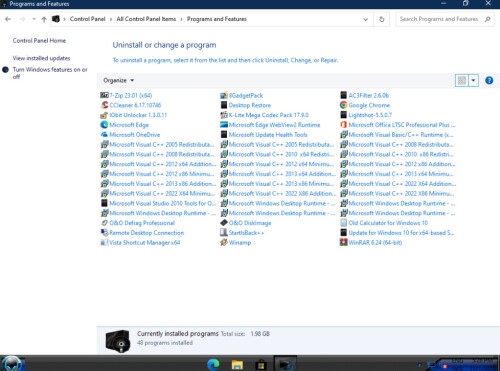Screen dimensions: 500x371
Task: Open the recent locations arrow dropdown
Action: point(34,19)
